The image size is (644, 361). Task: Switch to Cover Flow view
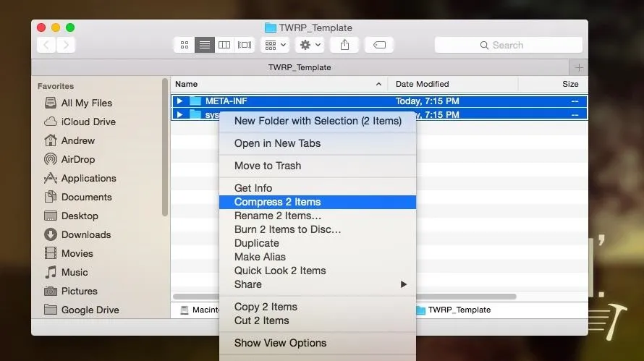tap(245, 45)
